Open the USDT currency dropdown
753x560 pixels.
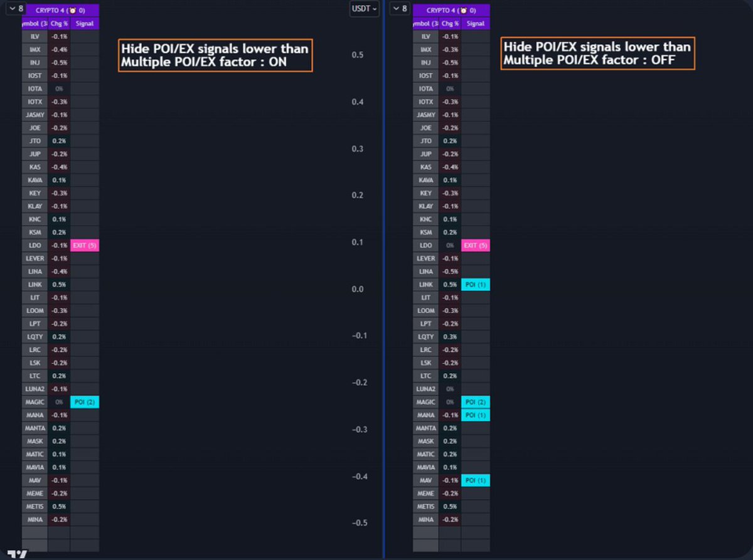click(364, 9)
